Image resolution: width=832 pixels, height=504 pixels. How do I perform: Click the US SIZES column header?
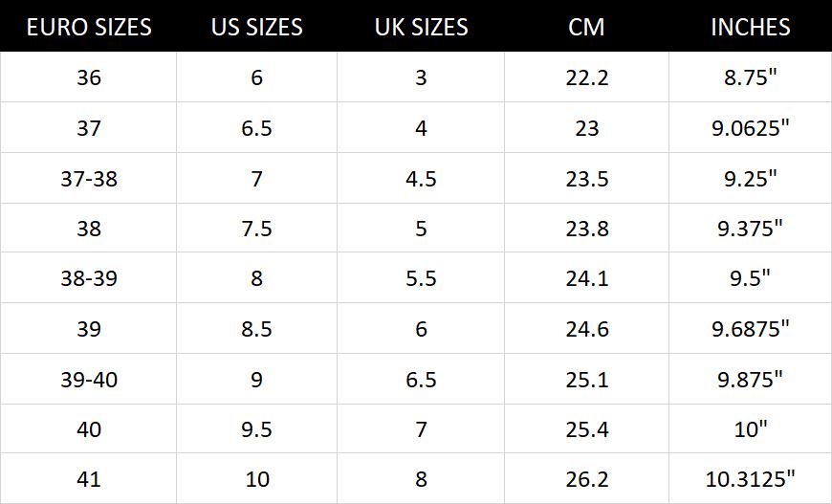point(256,27)
